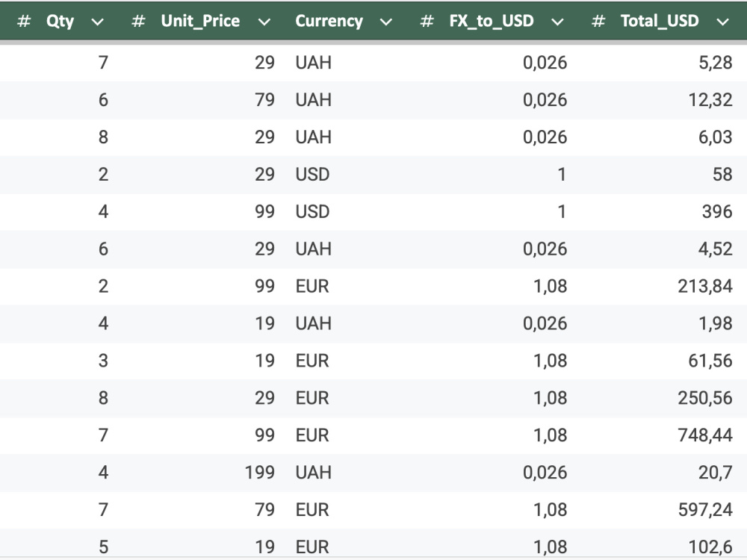Click the USD currency cell with total 396

(312, 211)
